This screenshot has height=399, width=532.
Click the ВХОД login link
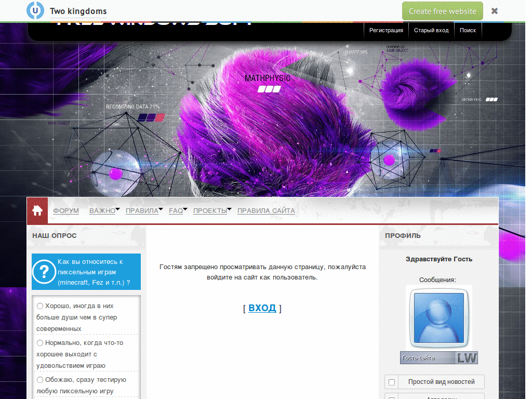tap(262, 308)
